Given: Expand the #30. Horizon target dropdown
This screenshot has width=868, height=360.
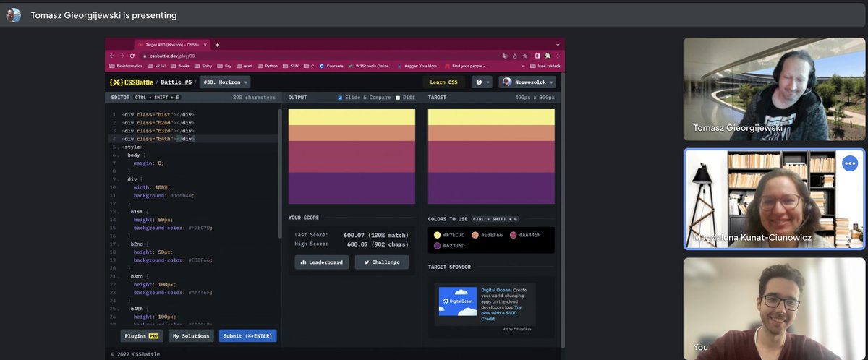Looking at the screenshot, I should [x=226, y=82].
